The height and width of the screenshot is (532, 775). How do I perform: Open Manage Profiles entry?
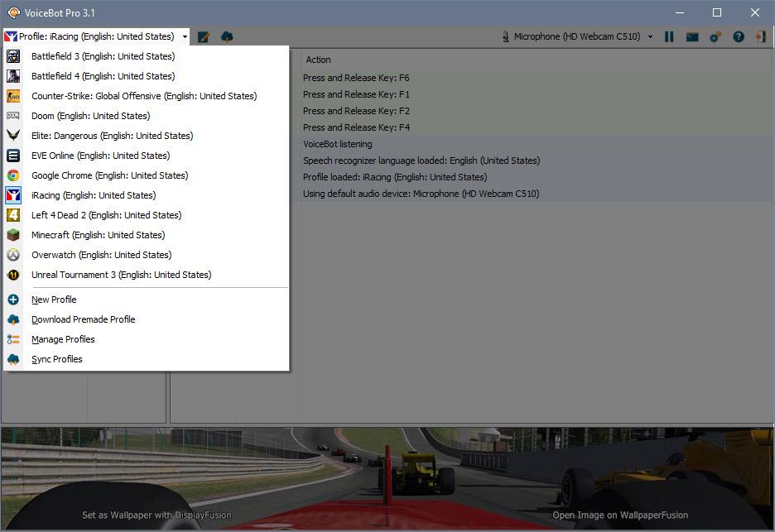coord(147,339)
